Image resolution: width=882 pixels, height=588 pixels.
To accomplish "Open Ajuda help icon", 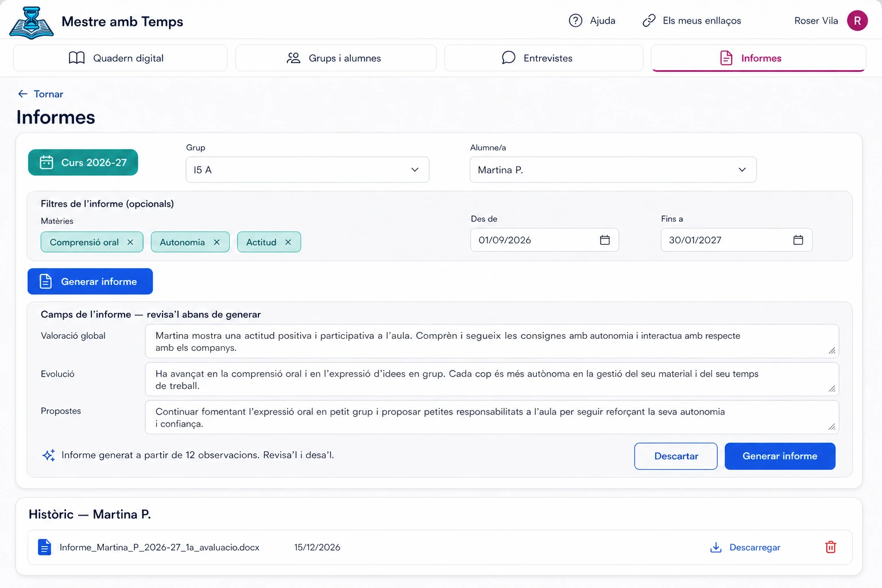I will click(x=575, y=21).
